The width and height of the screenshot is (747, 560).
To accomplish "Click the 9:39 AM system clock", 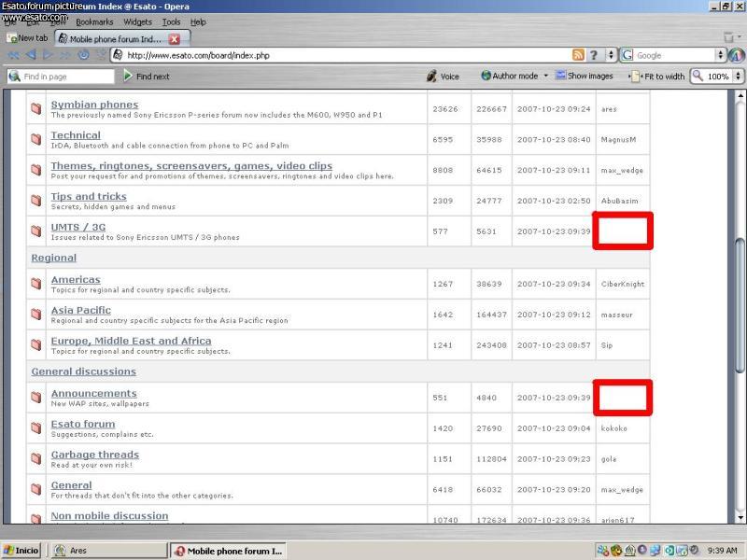I will click(x=722, y=551).
